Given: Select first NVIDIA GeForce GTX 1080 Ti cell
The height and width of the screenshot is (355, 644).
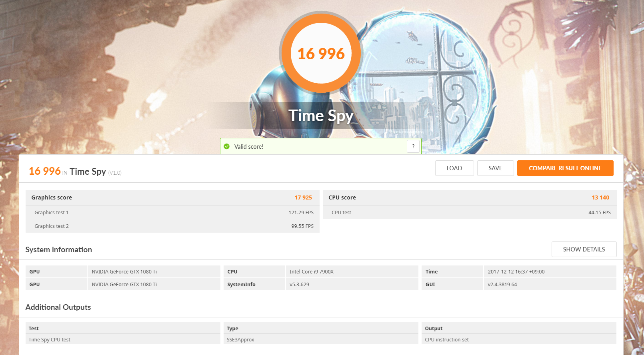Looking at the screenshot, I should 154,271.
